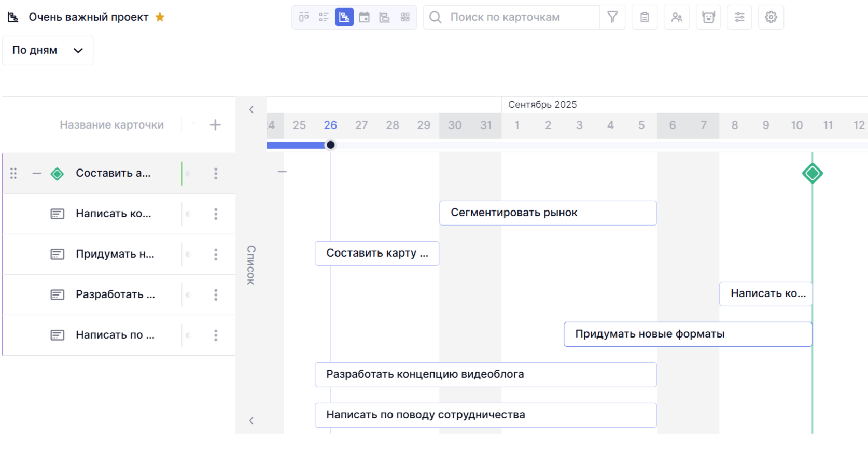Image resolution: width=868 pixels, height=464 pixels.
Task: Switch to the list view icon
Action: click(x=324, y=17)
